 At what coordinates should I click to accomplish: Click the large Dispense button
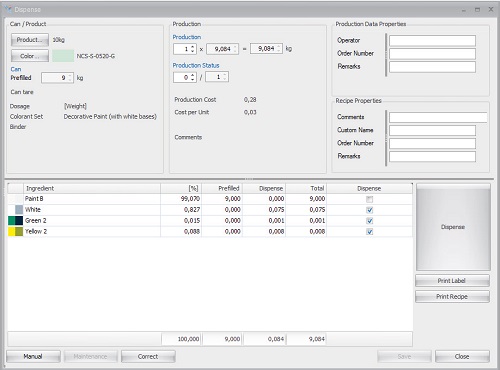453,227
